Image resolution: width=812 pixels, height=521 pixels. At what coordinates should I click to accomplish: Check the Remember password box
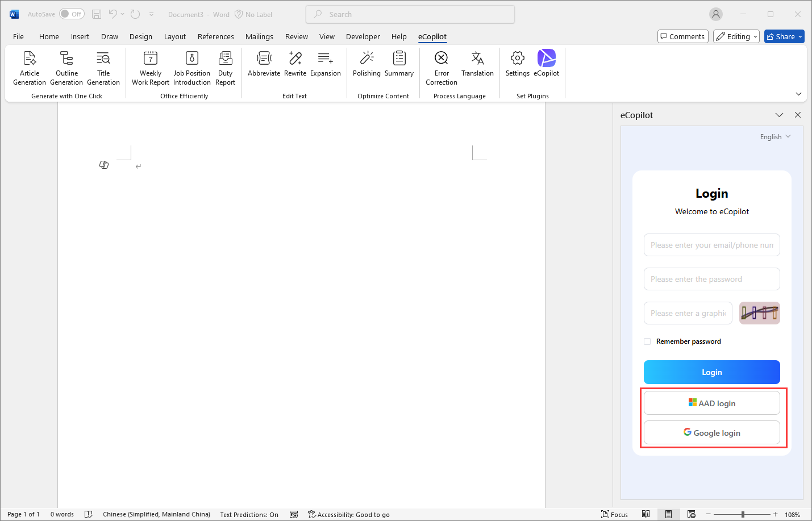tap(647, 341)
